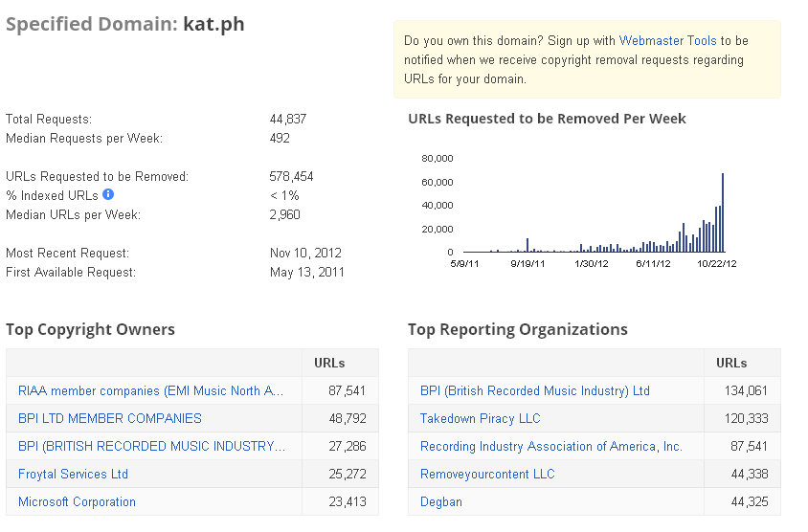This screenshot has height=532, width=808.
Task: Open Microsoft Corporation copyright owner link
Action: [x=77, y=501]
